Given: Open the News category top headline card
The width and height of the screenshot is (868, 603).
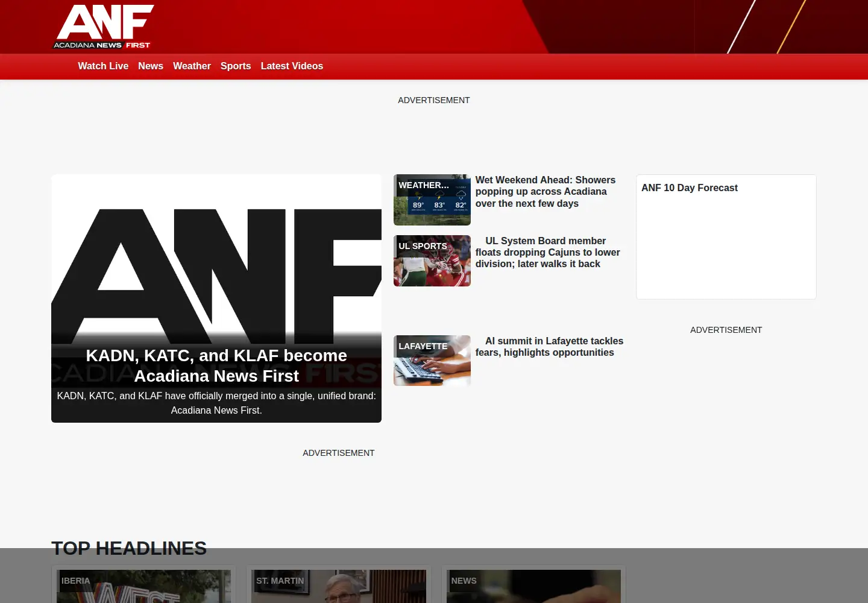Looking at the screenshot, I should 533,585.
